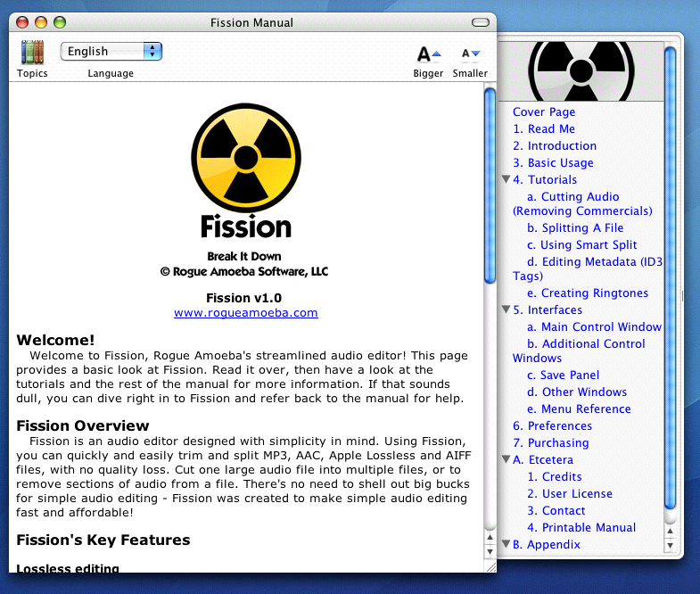
Task: Click the toolbar toggle pill button
Action: click(x=481, y=22)
